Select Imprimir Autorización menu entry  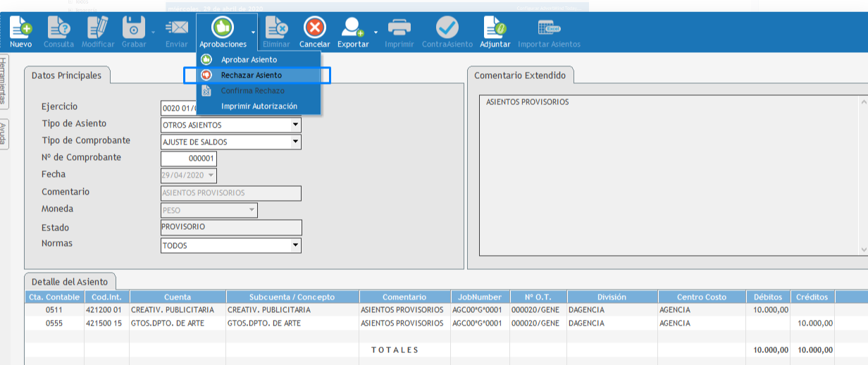[259, 106]
